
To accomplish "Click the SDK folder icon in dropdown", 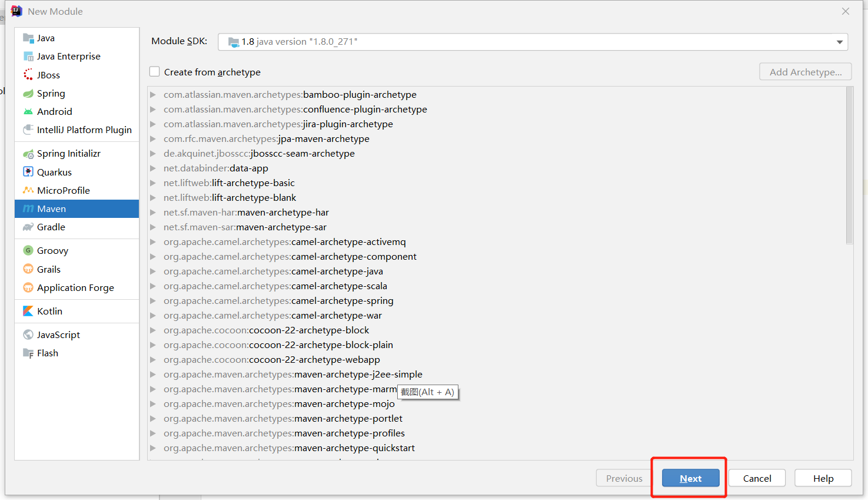I will pyautogui.click(x=234, y=42).
